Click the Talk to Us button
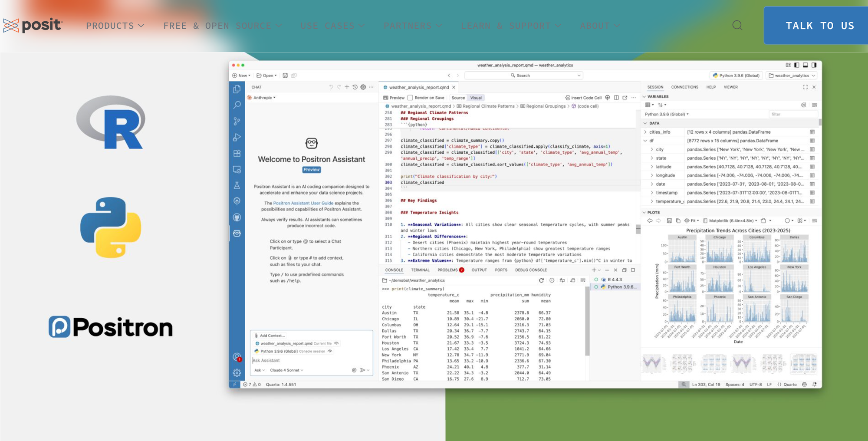Viewport: 868px width, 441px height. coord(816,26)
